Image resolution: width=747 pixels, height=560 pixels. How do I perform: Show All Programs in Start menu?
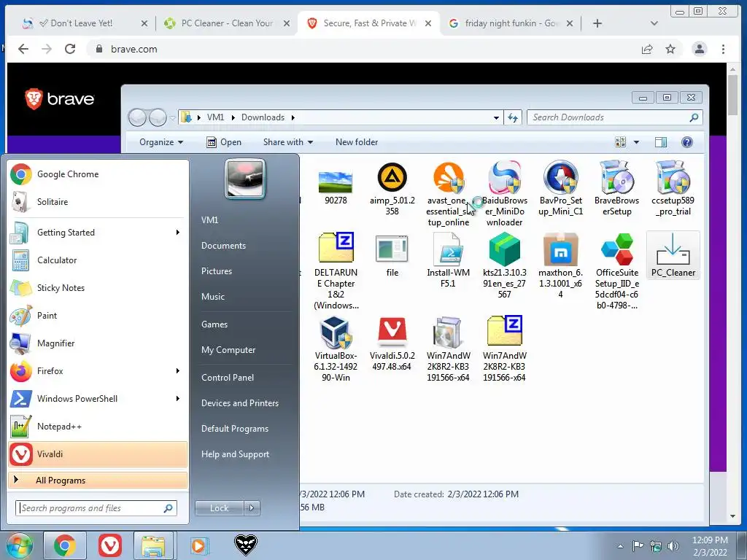(98, 481)
